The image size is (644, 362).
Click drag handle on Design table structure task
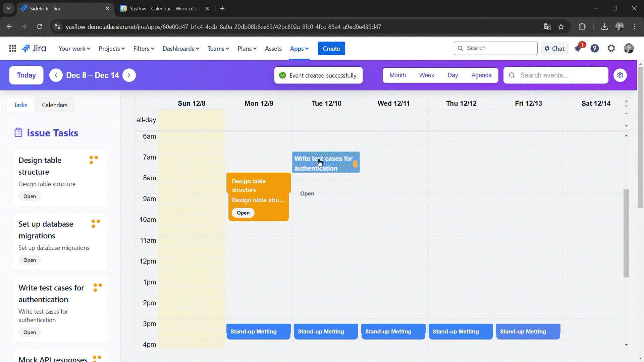(x=94, y=160)
